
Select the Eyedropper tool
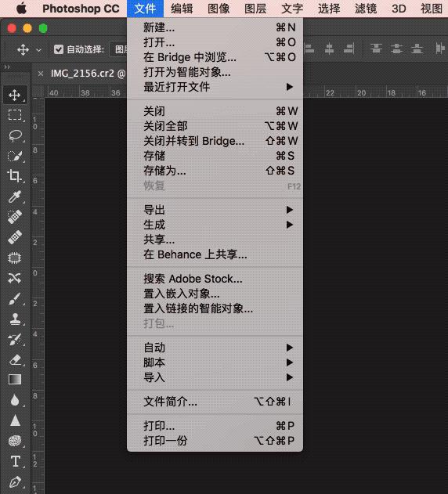15,197
